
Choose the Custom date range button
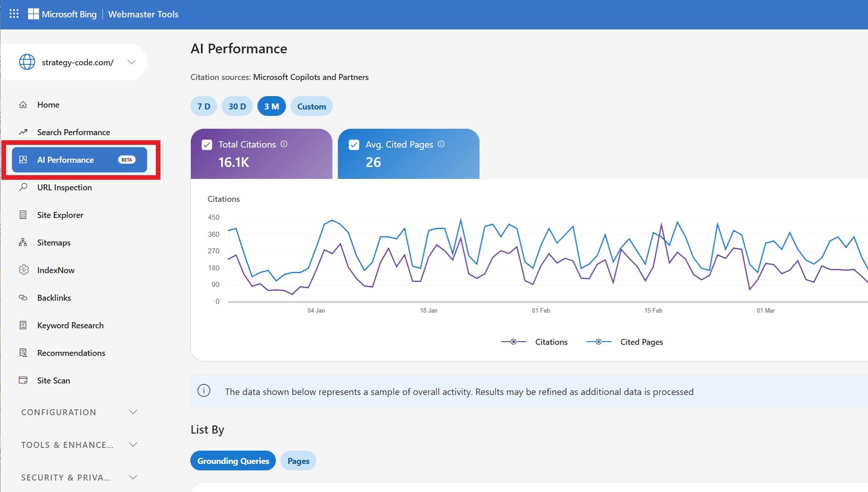pos(311,106)
